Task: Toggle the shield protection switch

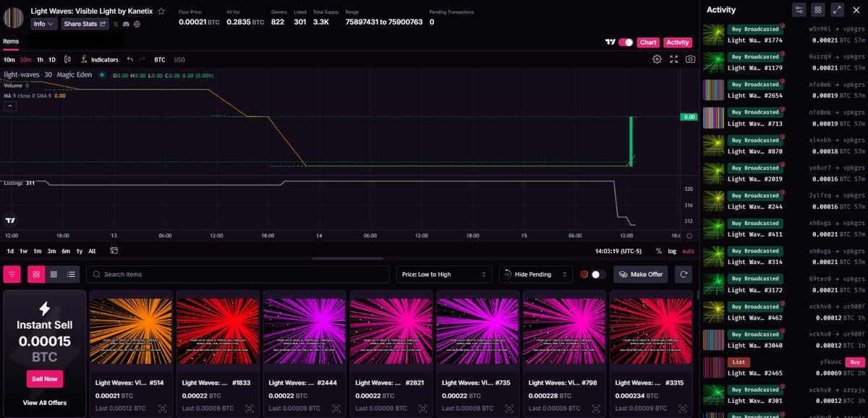Action: [x=598, y=274]
